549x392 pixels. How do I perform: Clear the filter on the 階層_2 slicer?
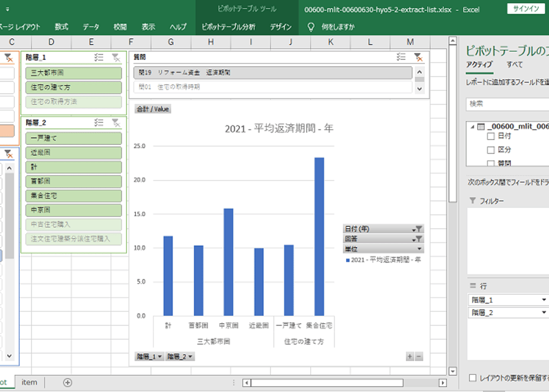[x=116, y=122]
